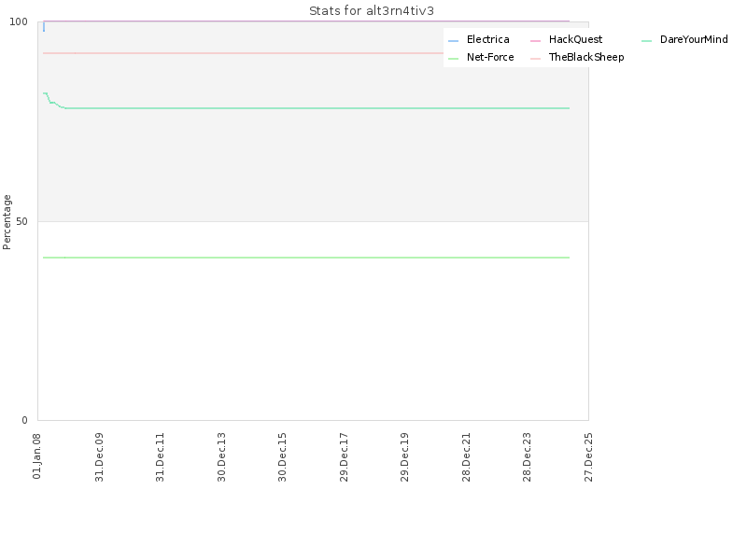Click the DareYourMind line near 78 percent
This screenshot has height=560, width=747.
(x=317, y=108)
